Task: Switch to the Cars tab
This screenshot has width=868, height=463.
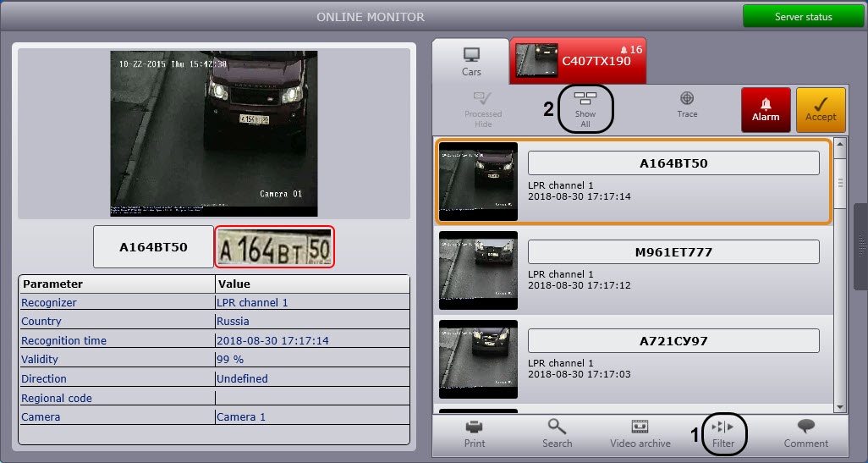Action: (x=471, y=62)
